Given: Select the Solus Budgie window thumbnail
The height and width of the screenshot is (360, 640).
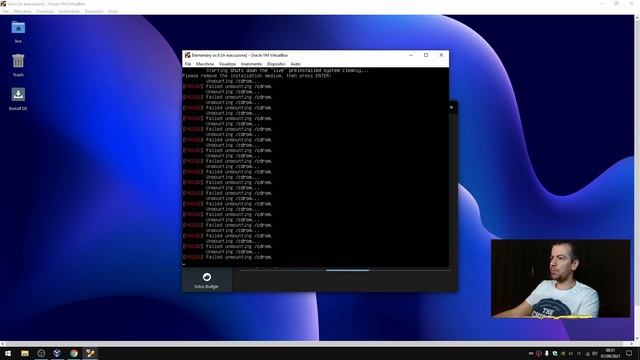Looking at the screenshot, I should click(x=207, y=280).
